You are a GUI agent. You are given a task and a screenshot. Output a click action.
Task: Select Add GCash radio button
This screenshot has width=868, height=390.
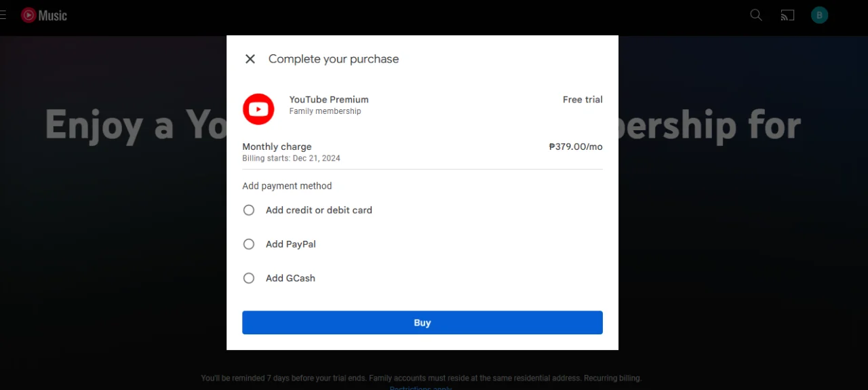click(x=249, y=278)
